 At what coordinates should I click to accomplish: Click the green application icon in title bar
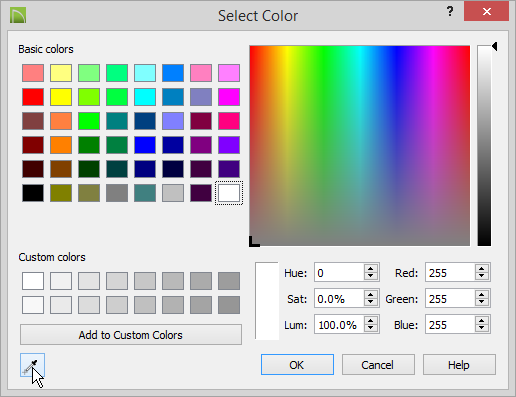pos(18,16)
